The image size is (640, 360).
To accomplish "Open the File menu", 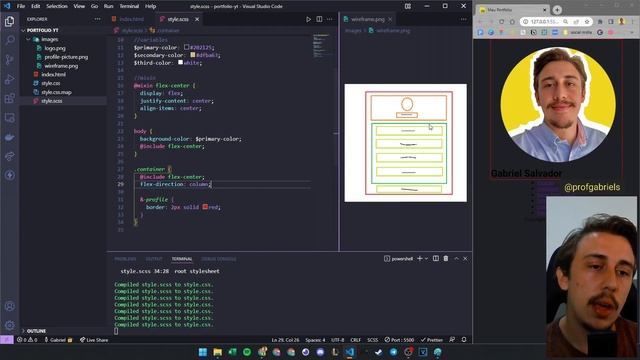I will click(x=21, y=6).
